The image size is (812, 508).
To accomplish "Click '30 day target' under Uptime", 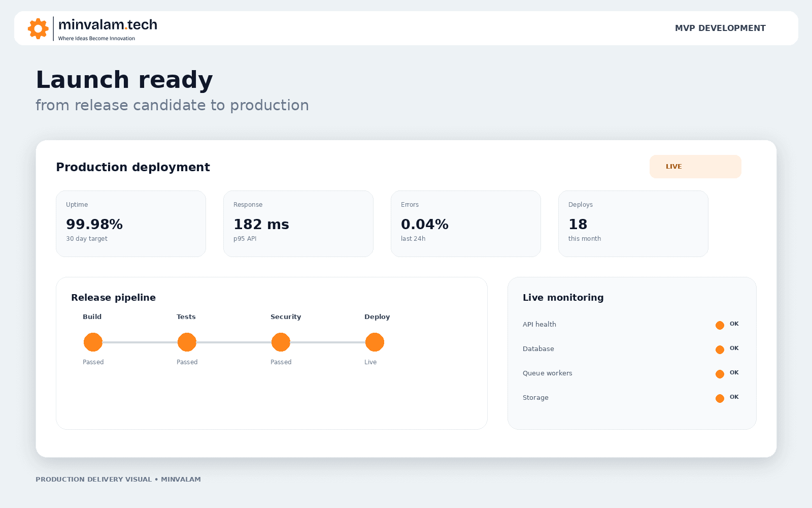I will (87, 239).
